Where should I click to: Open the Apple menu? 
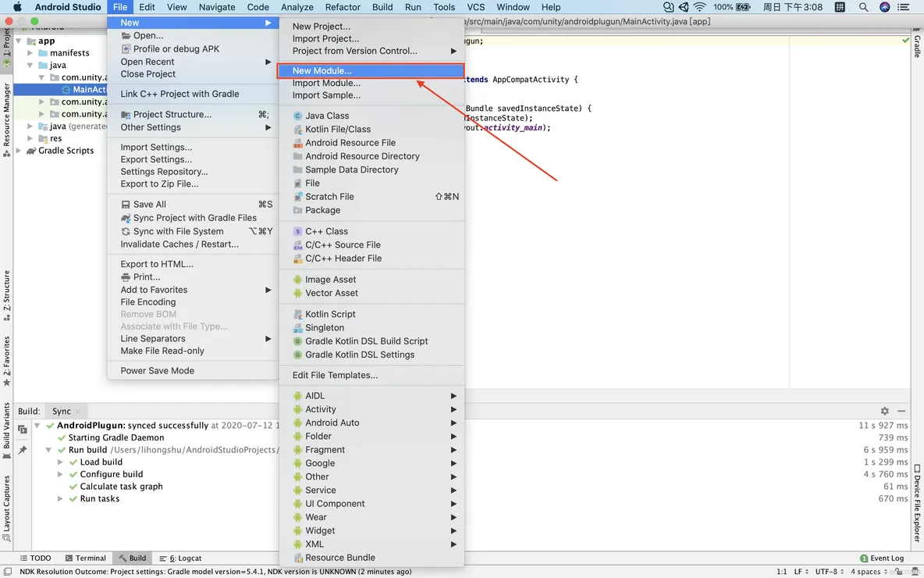(17, 7)
